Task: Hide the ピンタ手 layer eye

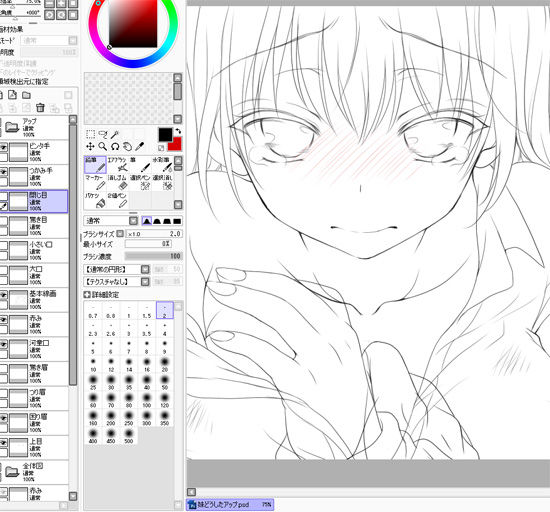Action: pyautogui.click(x=3, y=148)
